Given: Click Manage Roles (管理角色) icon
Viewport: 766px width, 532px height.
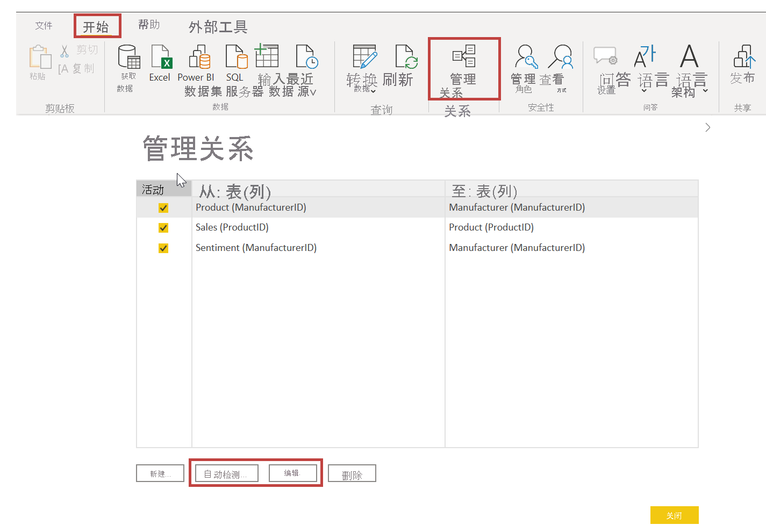Looking at the screenshot, I should (526, 56).
